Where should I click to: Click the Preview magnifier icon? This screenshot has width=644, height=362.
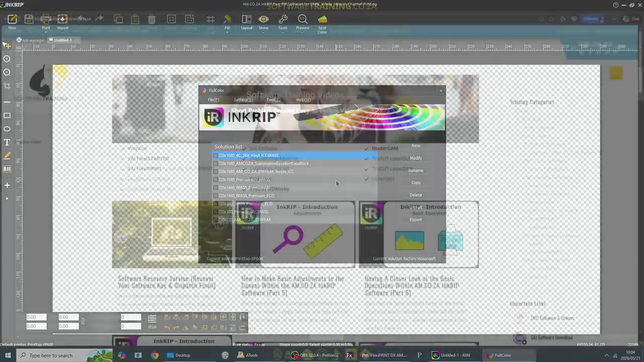302,19
